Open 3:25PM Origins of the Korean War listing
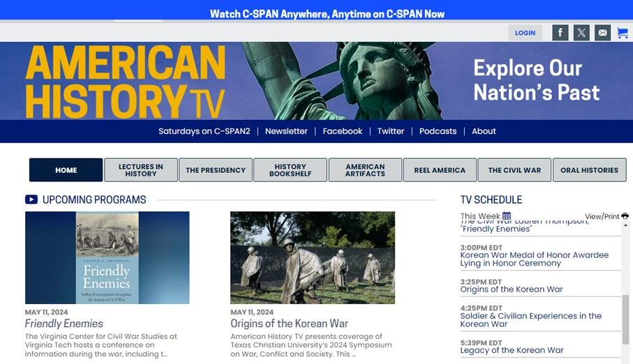Screen dimensions: 633x364 coord(511,289)
